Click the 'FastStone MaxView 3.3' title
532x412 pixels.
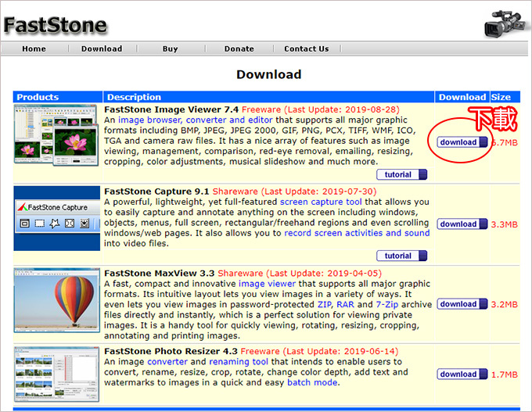(x=160, y=274)
